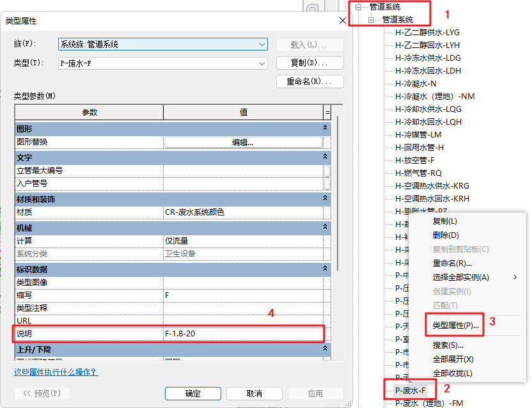Click the 重命名(R) rename button
The height and width of the screenshot is (408, 532).
coord(310,81)
